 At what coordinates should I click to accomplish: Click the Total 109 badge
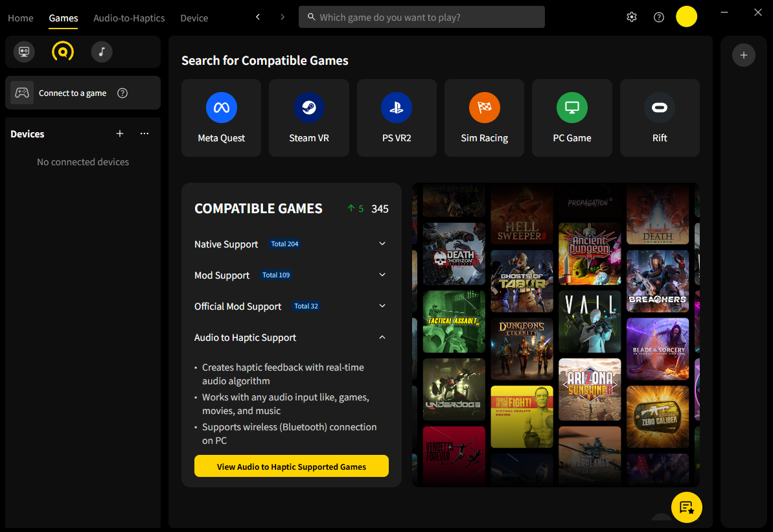pyautogui.click(x=275, y=275)
